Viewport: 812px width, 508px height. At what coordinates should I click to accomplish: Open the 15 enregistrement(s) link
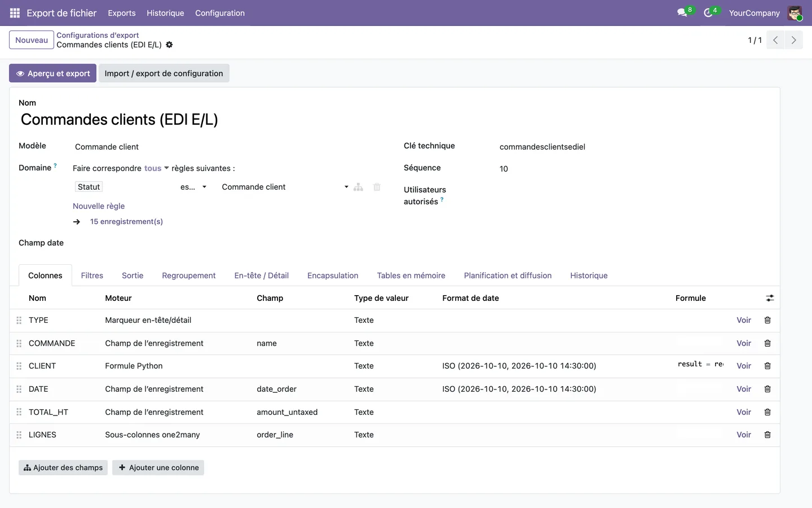pos(126,221)
